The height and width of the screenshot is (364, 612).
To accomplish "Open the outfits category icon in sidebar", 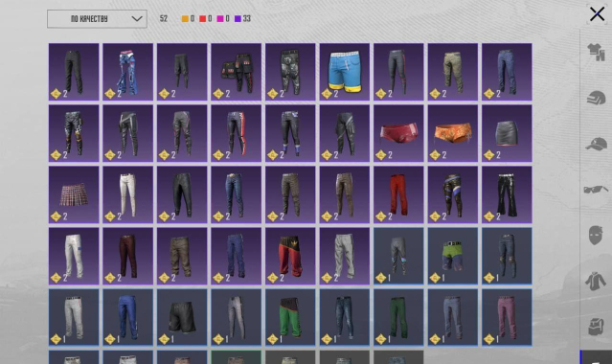I will point(596,52).
